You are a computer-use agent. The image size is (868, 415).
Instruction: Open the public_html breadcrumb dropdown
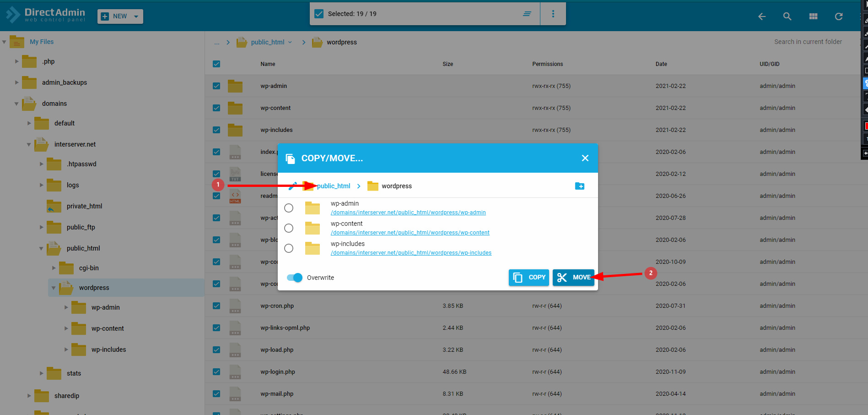click(290, 42)
